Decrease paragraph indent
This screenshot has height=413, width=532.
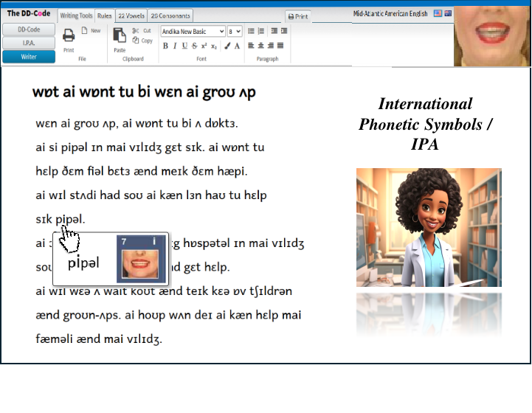point(274,31)
